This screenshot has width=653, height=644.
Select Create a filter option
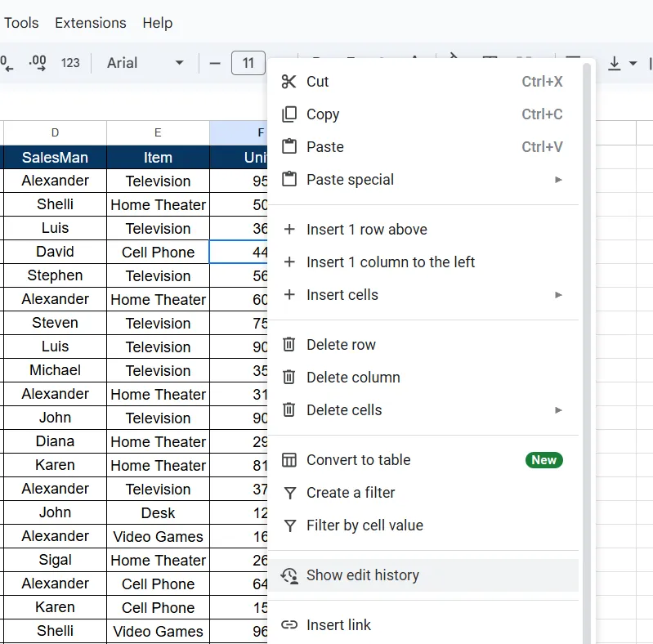[423, 493]
